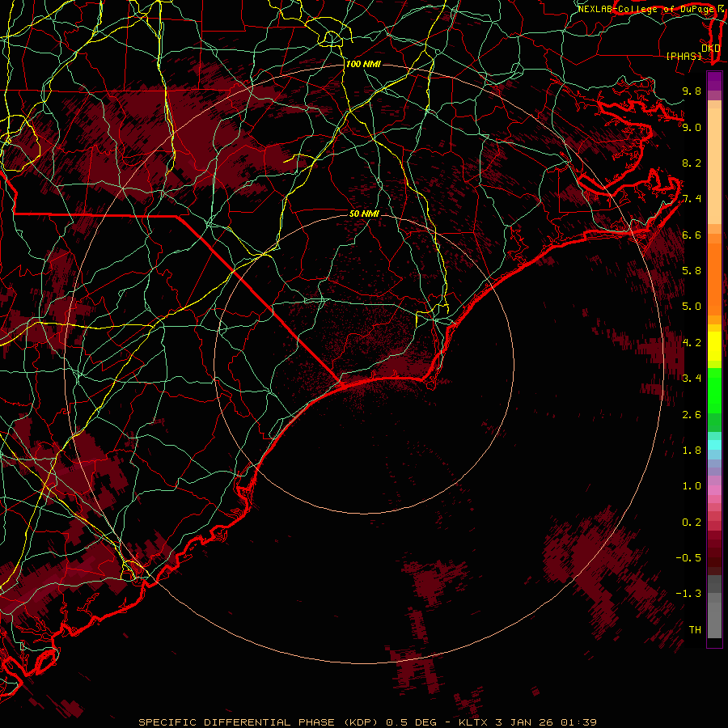Viewport: 728px width, 728px height.
Task: Click the 2.6 value on the color scale
Action: pyautogui.click(x=692, y=415)
